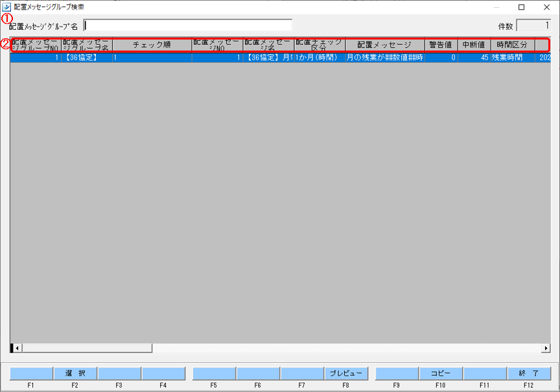Maximize the 配置メッセージグループ検索 window

[521, 7]
